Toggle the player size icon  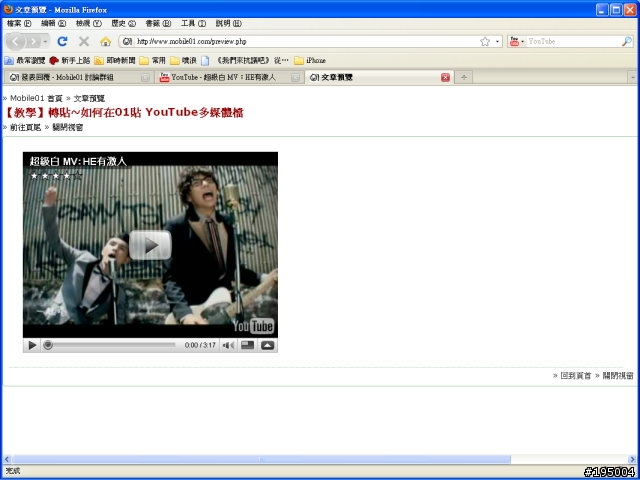247,345
